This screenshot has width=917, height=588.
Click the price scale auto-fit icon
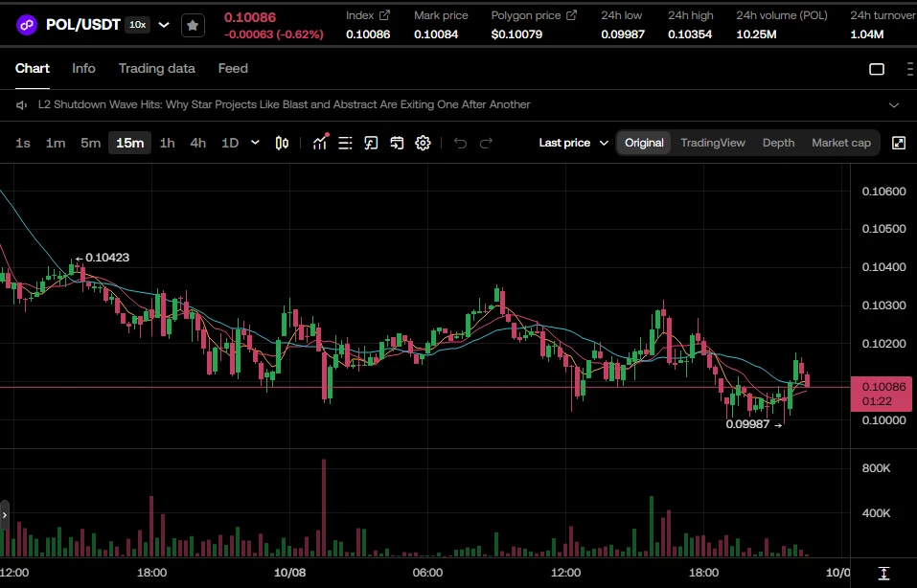point(883,573)
